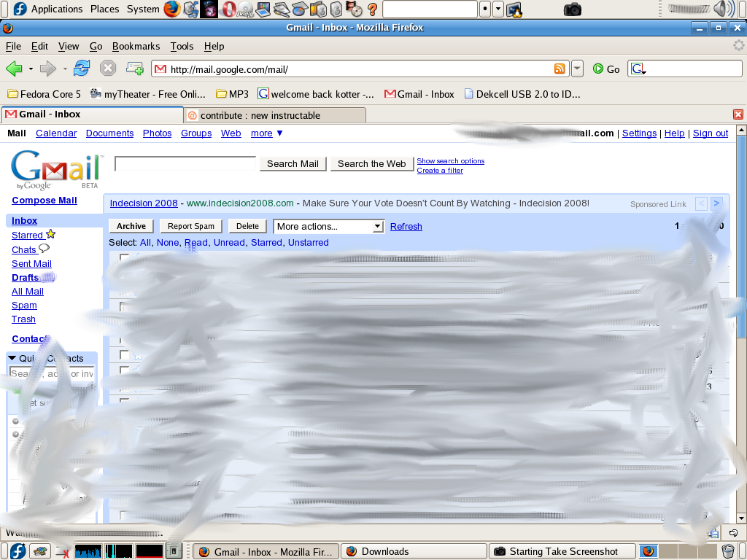747x560 pixels.
Task: Switch to contribute : new instructable tab
Action: point(274,115)
